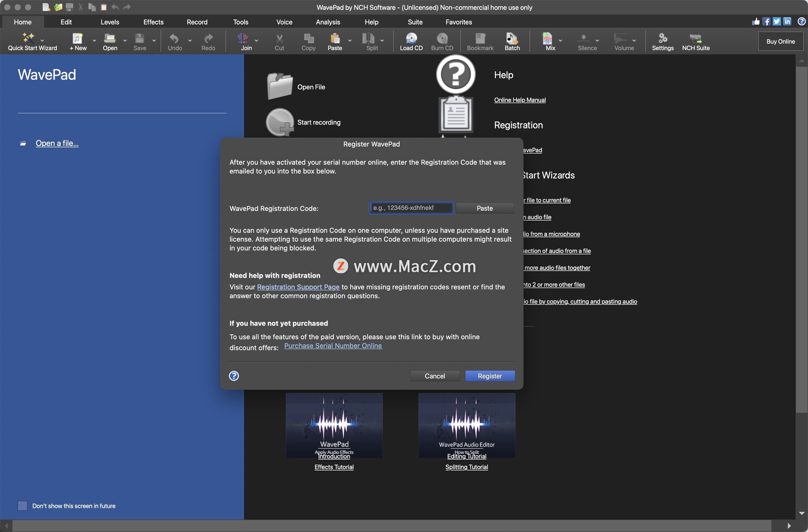Click the vertical scrollbar on the right

[802, 240]
